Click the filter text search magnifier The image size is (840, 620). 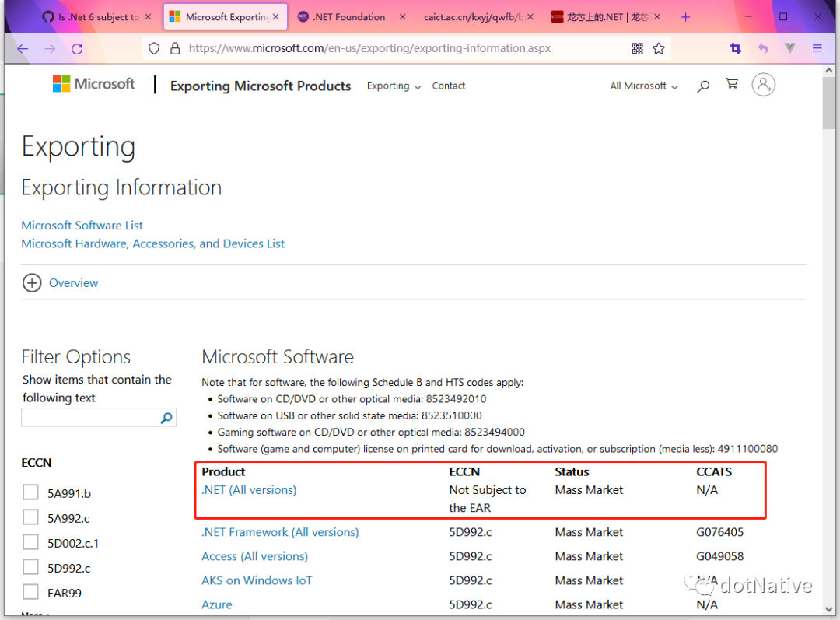click(166, 418)
